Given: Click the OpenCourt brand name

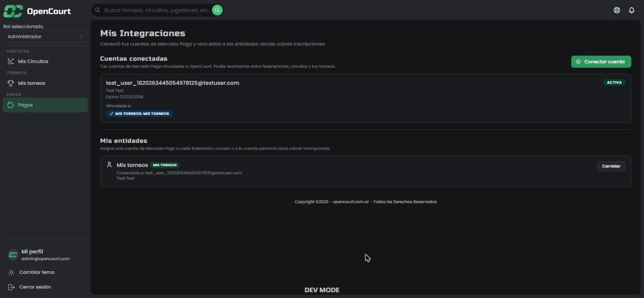Looking at the screenshot, I should (49, 11).
